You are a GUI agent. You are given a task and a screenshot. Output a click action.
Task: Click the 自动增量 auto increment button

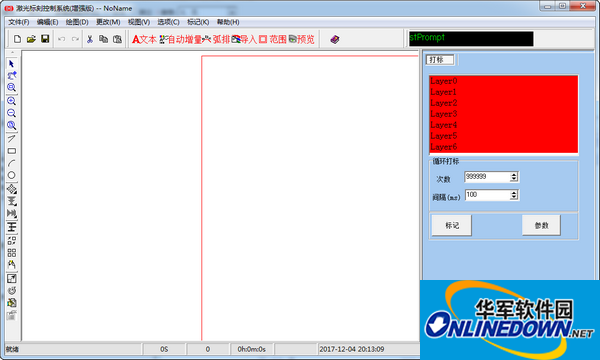point(181,39)
